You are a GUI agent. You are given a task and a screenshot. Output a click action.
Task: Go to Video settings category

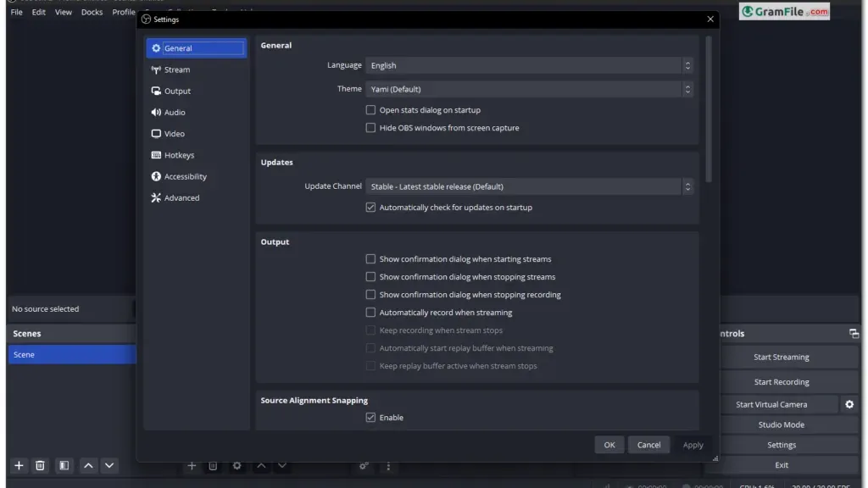(x=197, y=134)
